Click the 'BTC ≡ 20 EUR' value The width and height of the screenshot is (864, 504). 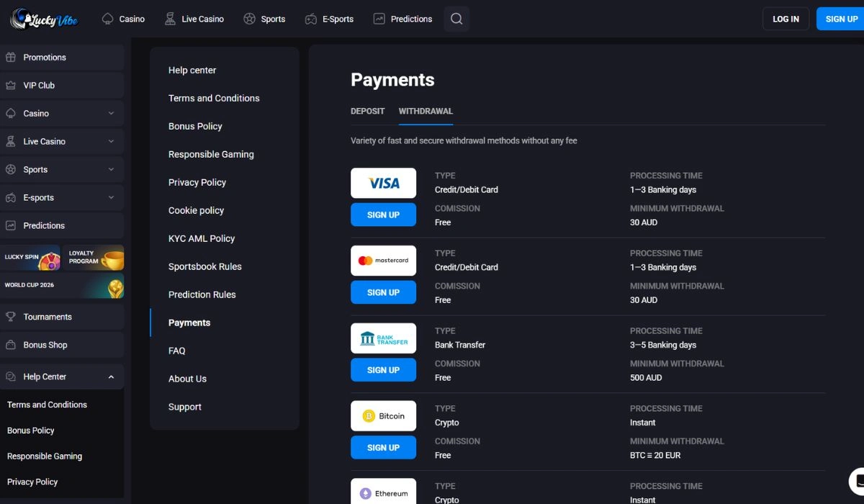coord(655,456)
